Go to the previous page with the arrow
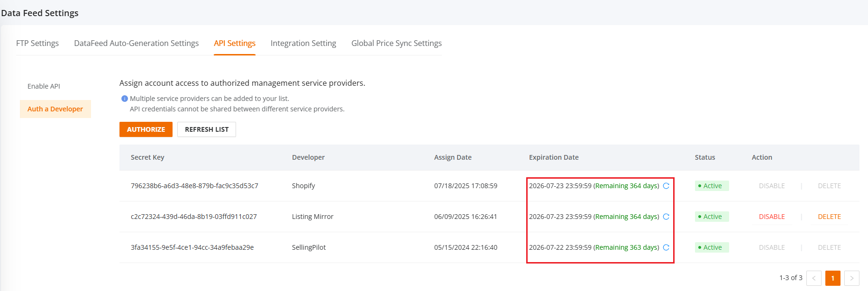The image size is (868, 291). coord(814,278)
